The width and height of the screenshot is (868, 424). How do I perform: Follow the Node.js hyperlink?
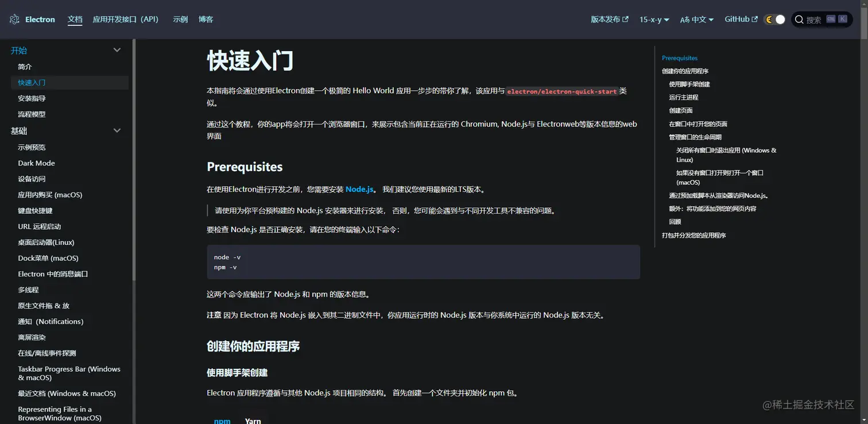tap(359, 189)
